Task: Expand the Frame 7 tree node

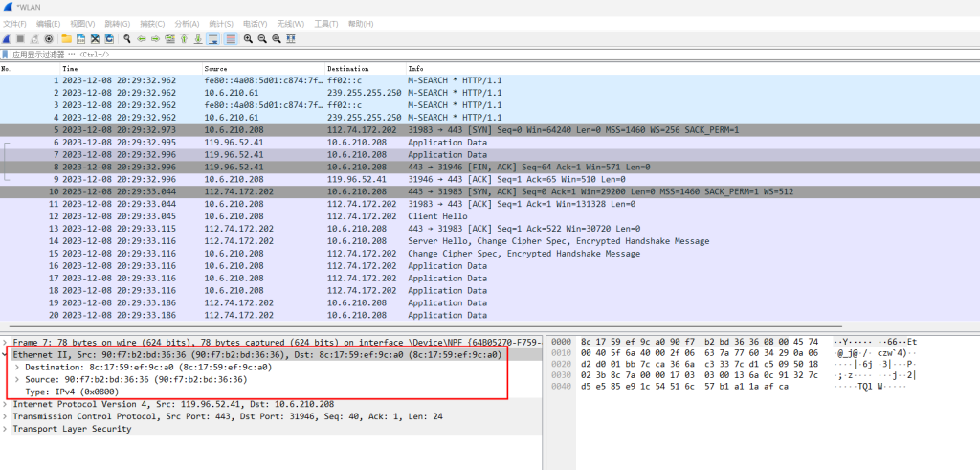Action: [6, 342]
